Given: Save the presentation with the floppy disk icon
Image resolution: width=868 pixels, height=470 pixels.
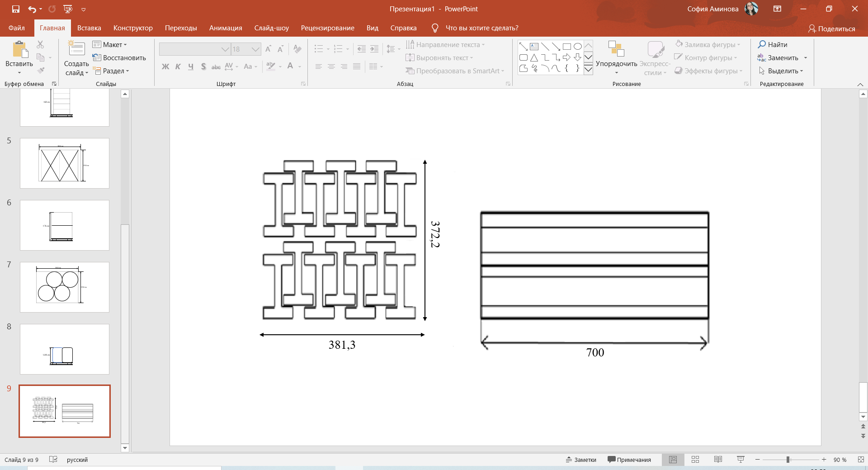Looking at the screenshot, I should [x=16, y=9].
